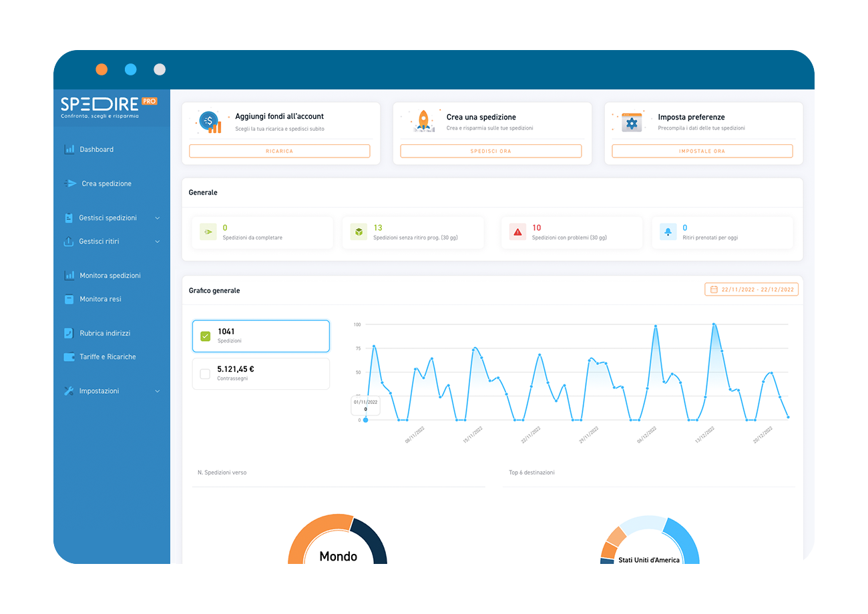This screenshot has width=868, height=614.
Task: Open the Spedizioni con problemi card
Action: tap(572, 232)
